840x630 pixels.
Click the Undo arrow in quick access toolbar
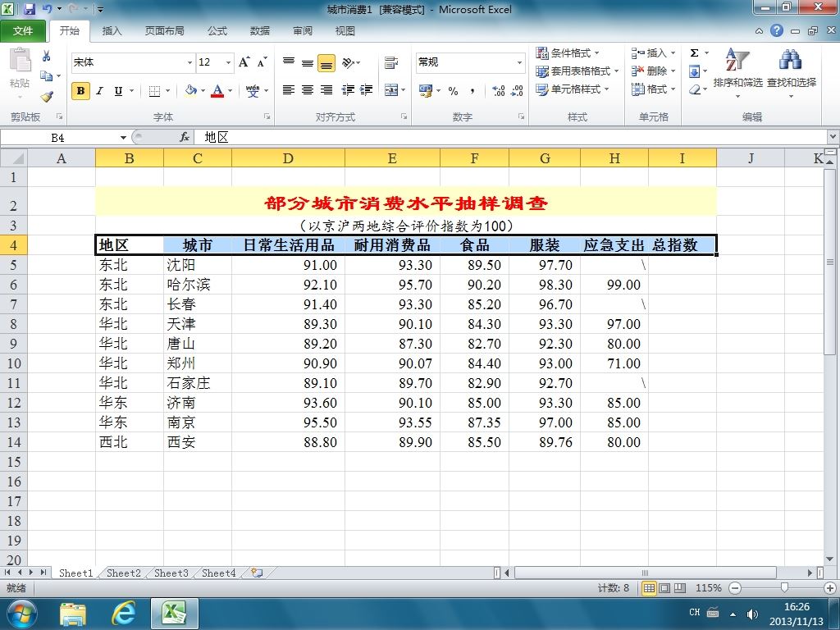tap(47, 9)
